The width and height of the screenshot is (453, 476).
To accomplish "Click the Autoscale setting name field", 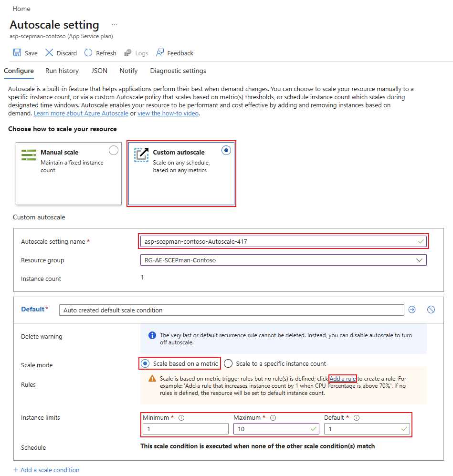I will point(277,241).
